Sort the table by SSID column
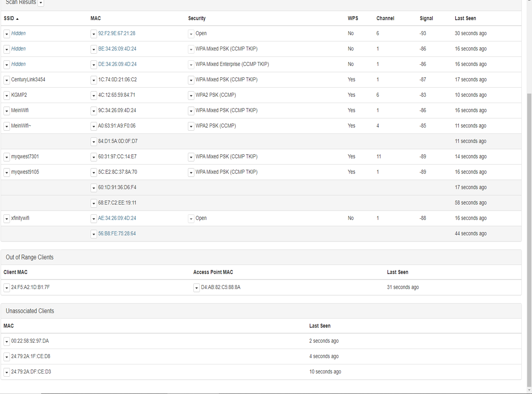This screenshot has height=394, width=532. coord(11,19)
